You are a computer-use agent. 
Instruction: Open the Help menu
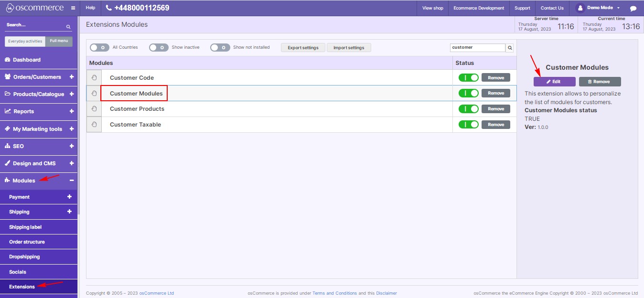(x=90, y=8)
